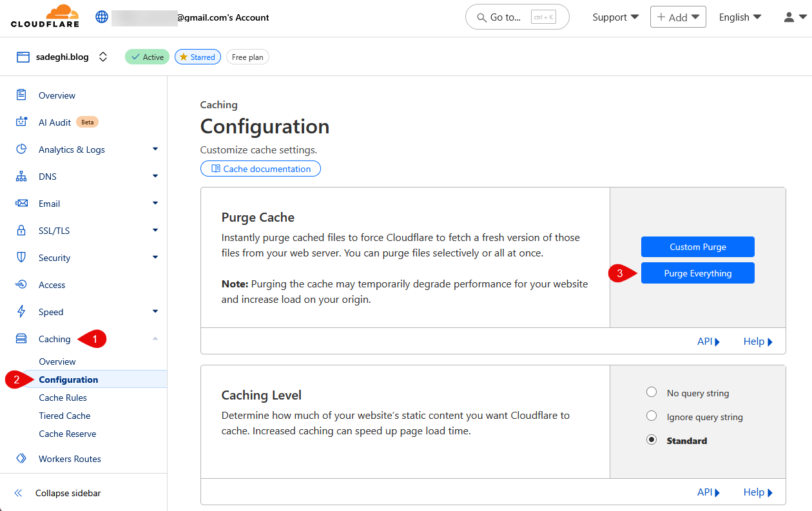Viewport: 812px width, 511px height.
Task: Open the user profile icon menu
Action: coord(795,17)
